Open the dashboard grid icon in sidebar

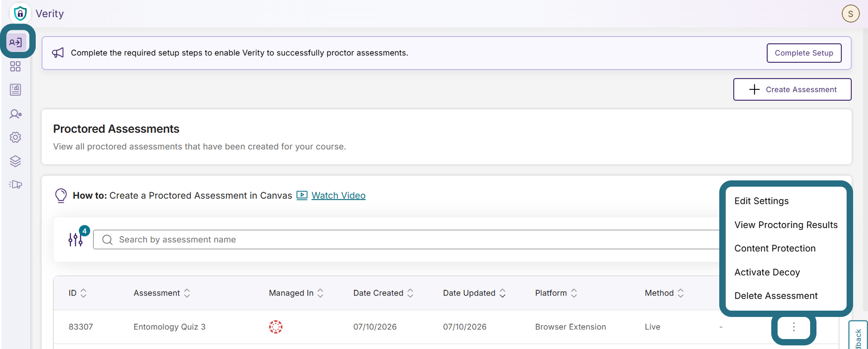15,66
